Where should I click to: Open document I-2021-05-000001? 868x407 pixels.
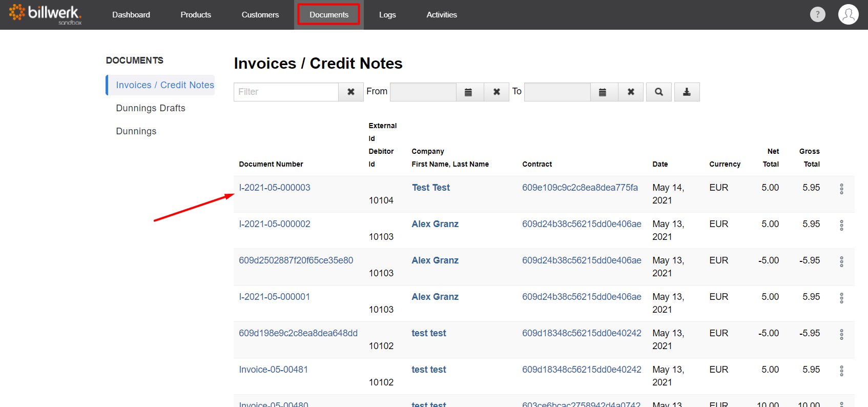pyautogui.click(x=275, y=297)
